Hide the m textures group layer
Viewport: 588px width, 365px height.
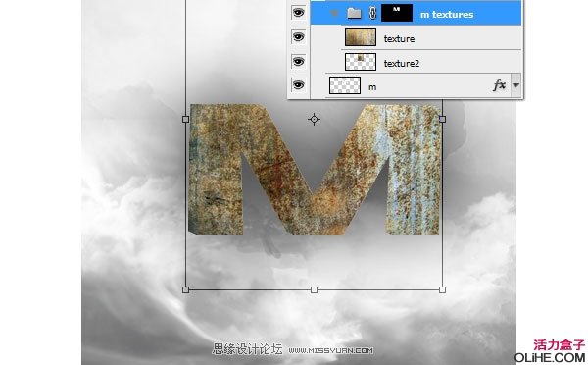pos(299,13)
